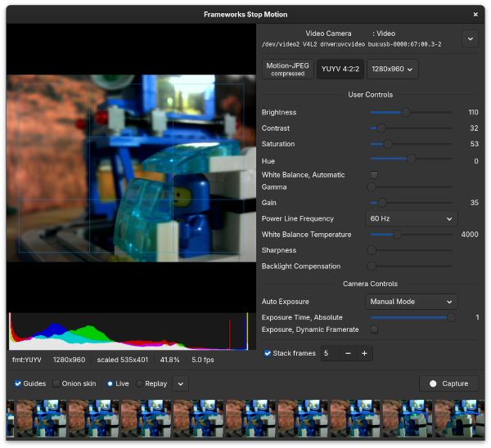
Task: Click the fmt:YUYV status text
Action: coord(27,360)
